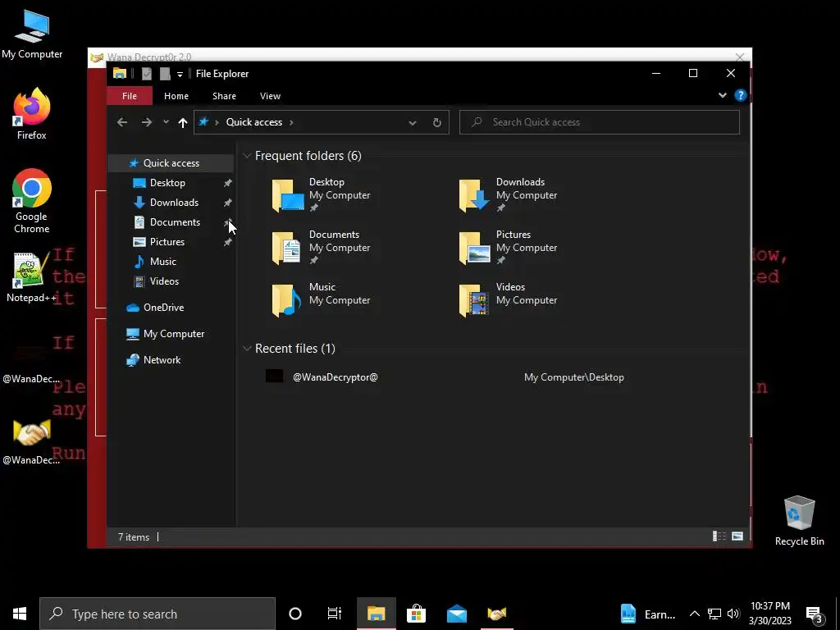Open Task View from the taskbar
Screen dimensions: 840x630
335,614
